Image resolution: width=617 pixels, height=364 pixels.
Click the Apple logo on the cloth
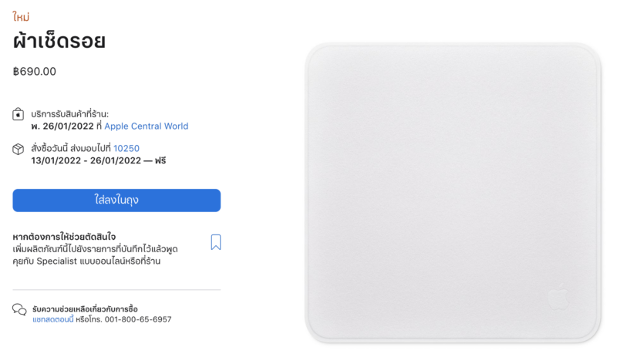click(x=558, y=297)
